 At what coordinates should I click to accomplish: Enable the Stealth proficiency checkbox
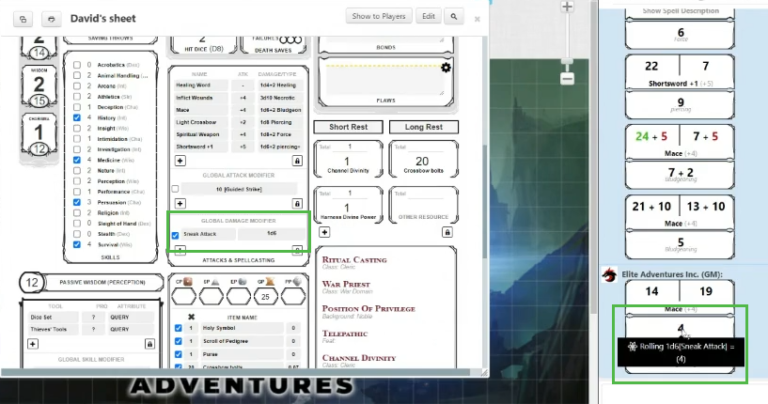click(77, 234)
